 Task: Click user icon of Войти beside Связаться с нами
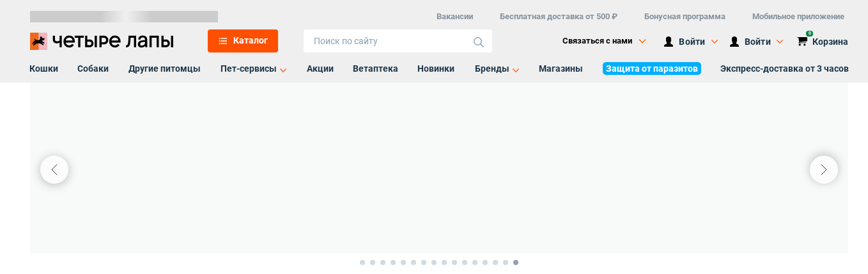[x=669, y=42]
